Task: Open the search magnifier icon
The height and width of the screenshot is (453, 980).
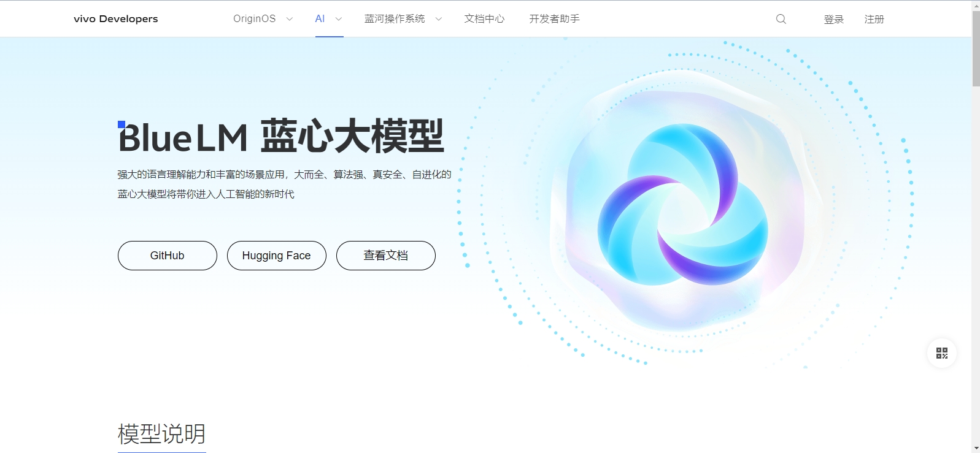Action: (781, 19)
